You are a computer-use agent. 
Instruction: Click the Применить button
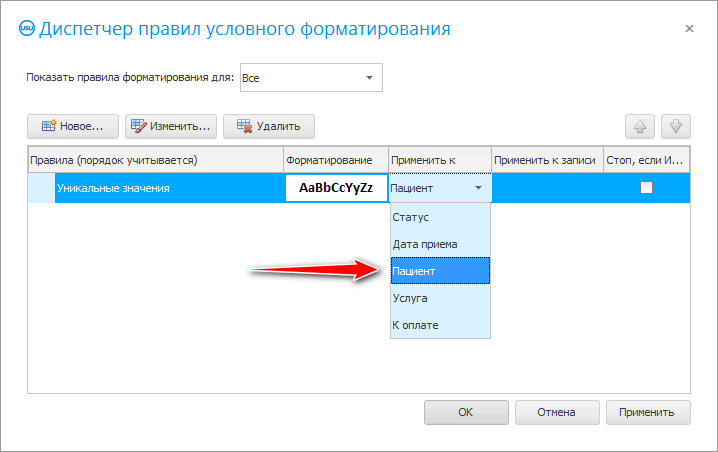click(x=648, y=412)
